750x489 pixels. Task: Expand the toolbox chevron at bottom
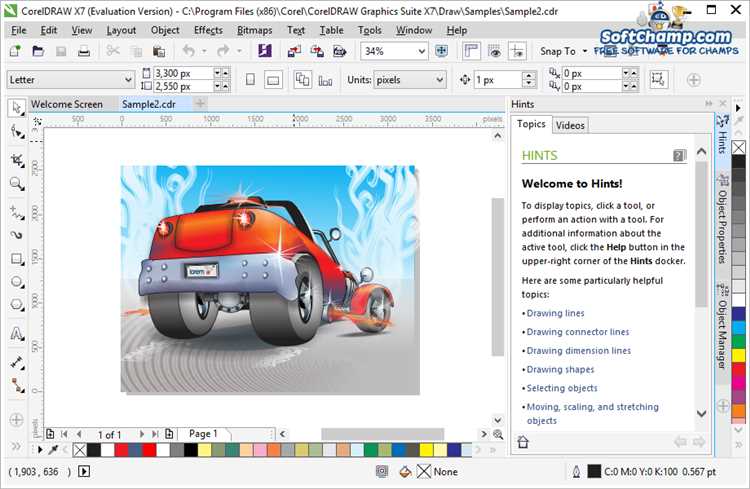pyautogui.click(x=16, y=446)
